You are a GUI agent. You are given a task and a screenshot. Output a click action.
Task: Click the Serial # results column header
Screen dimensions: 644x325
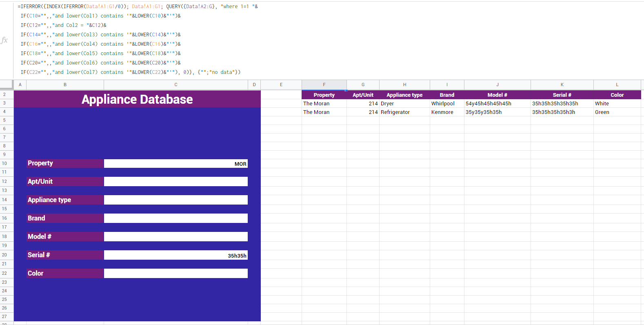[x=562, y=95]
